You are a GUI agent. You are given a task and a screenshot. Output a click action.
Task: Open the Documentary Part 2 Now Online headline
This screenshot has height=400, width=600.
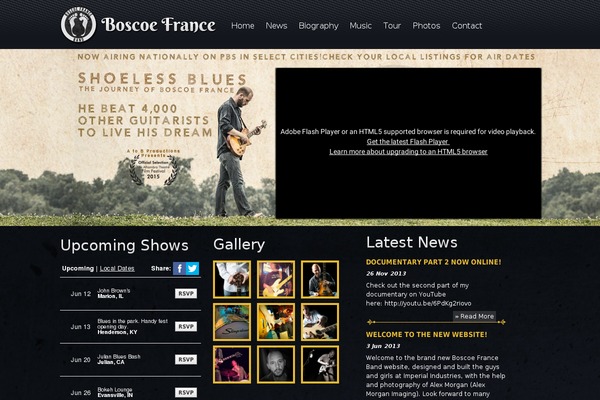(434, 262)
